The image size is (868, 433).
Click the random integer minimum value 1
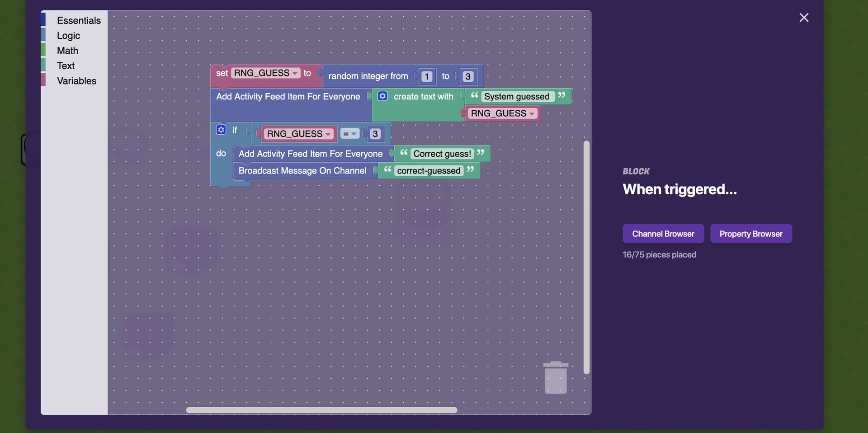(x=426, y=76)
